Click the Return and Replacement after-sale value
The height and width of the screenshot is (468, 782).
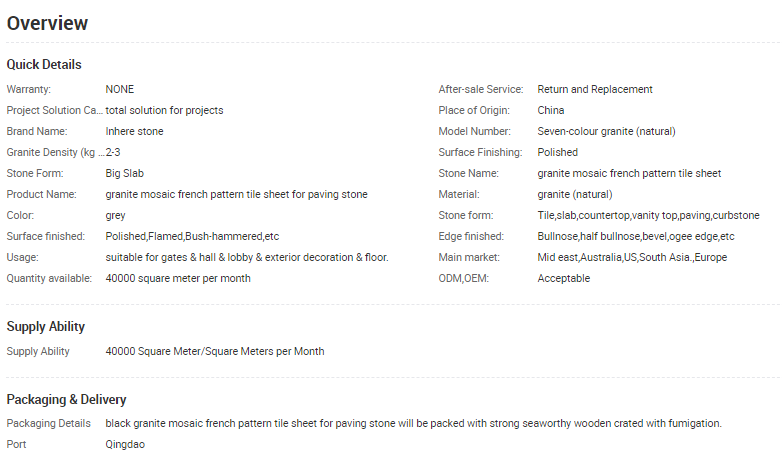(x=594, y=89)
